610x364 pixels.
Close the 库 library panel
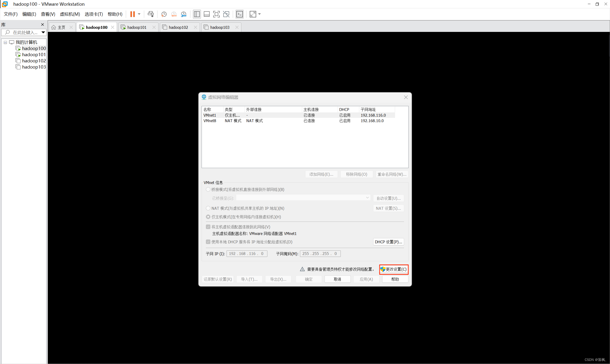42,25
